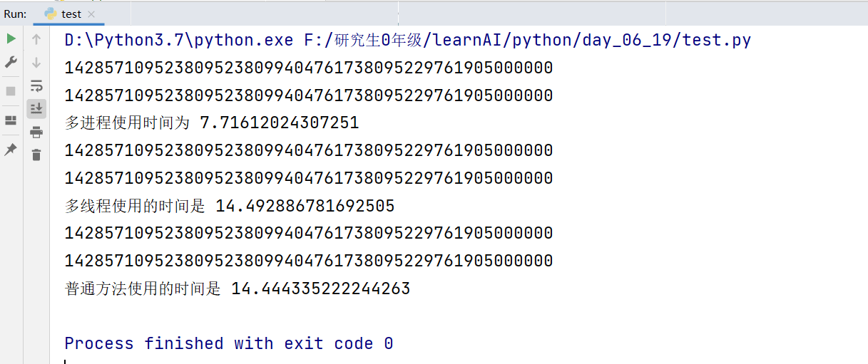The width and height of the screenshot is (868, 364).
Task: Click the grey Stop process square
Action: (11, 91)
